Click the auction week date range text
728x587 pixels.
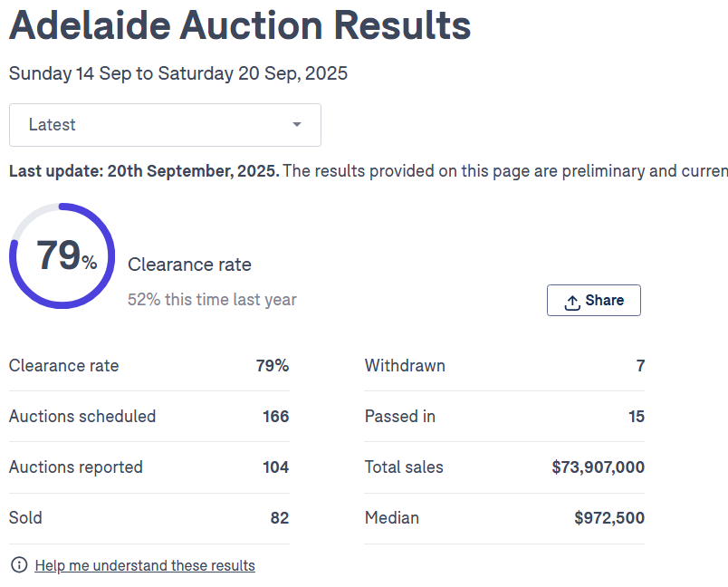coord(178,74)
